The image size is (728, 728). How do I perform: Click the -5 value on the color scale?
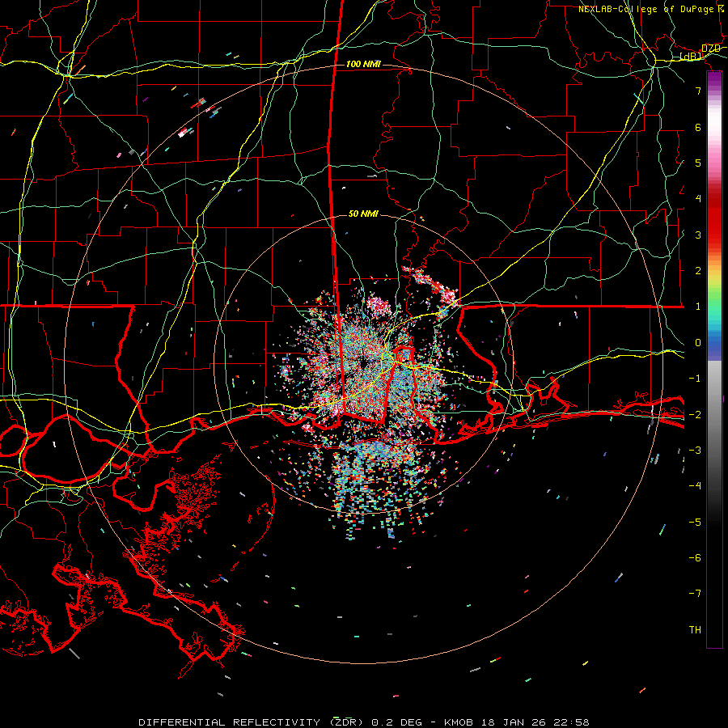[695, 523]
